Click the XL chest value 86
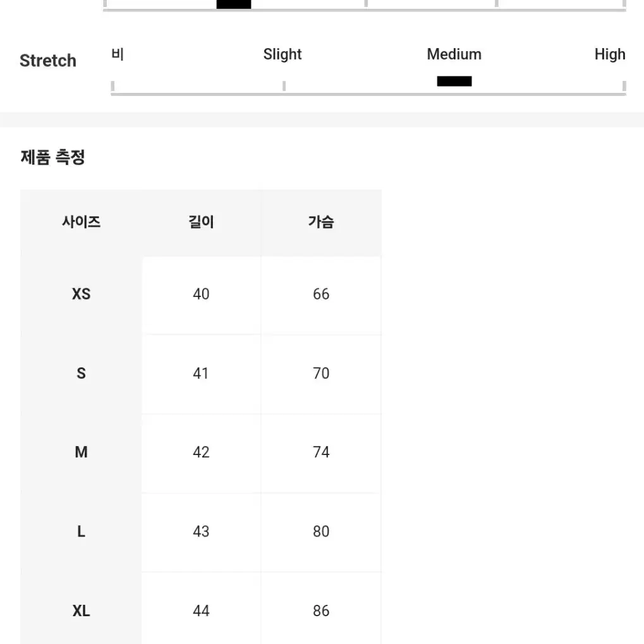Viewport: 644px width, 644px height. [x=321, y=611]
